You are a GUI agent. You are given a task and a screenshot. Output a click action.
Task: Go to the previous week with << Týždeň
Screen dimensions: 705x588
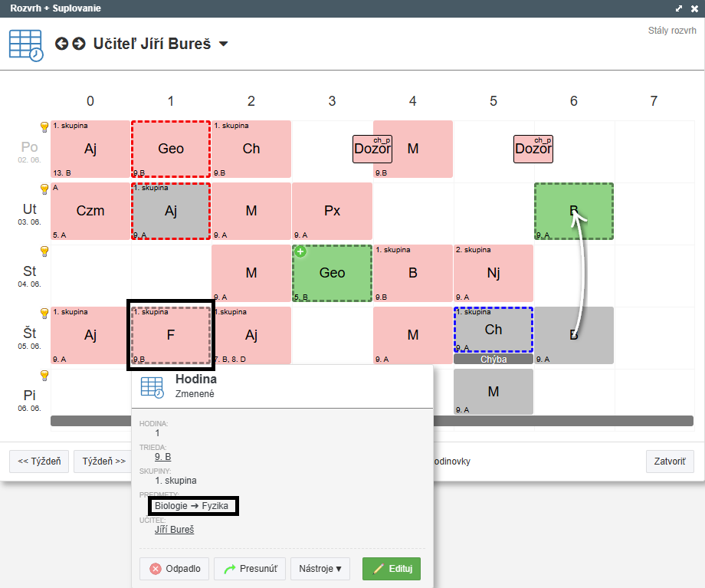click(x=39, y=462)
